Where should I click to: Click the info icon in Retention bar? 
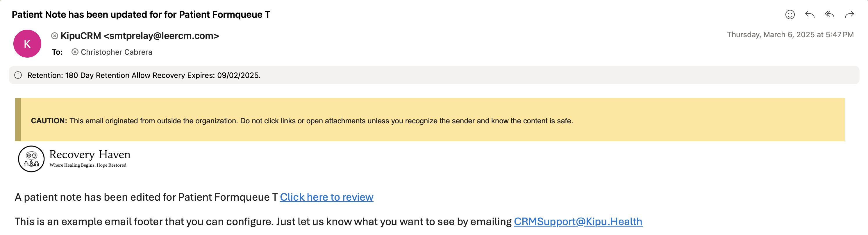pyautogui.click(x=18, y=75)
